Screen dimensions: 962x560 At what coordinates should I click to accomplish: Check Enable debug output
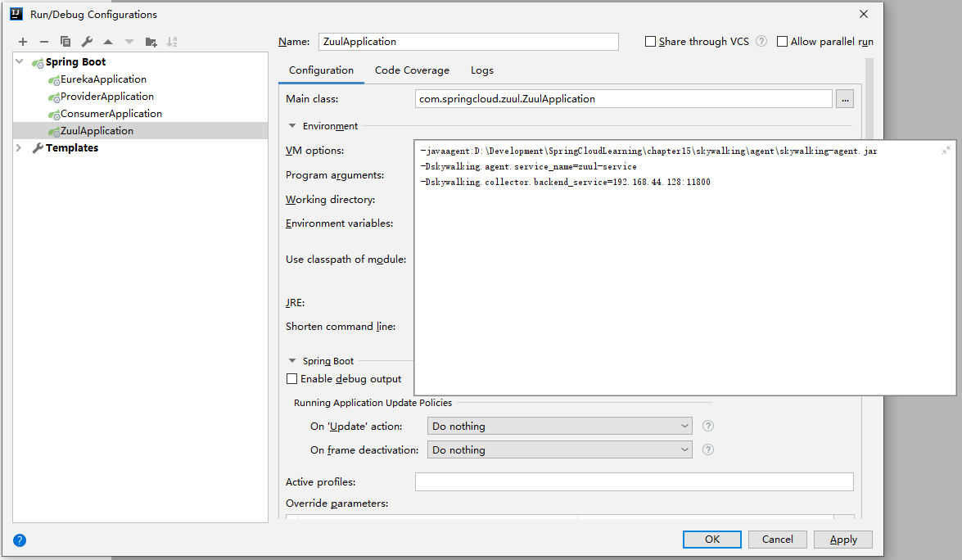(292, 379)
